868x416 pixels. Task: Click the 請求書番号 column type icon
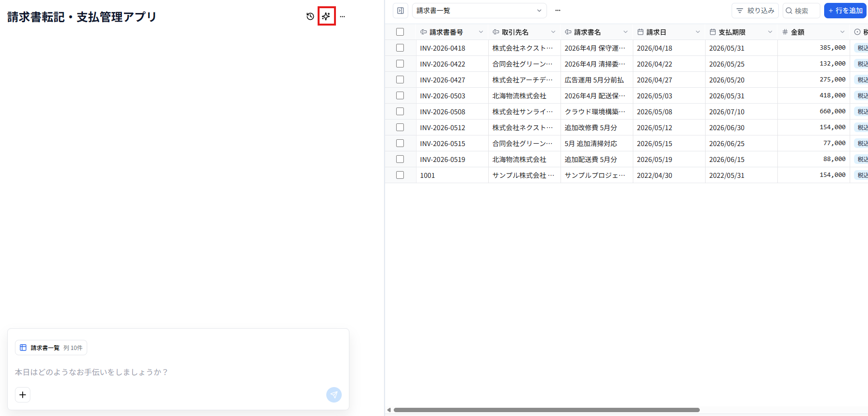(x=424, y=32)
